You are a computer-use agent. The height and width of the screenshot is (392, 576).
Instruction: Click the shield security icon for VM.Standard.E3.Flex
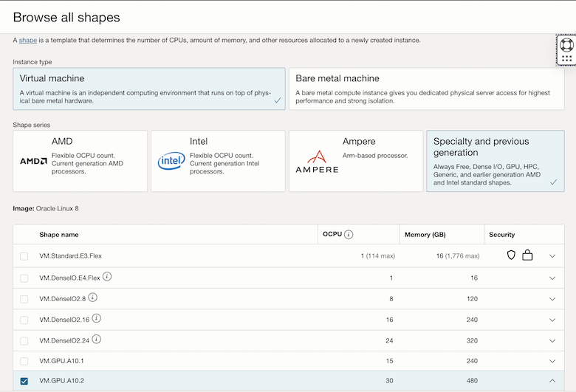point(511,255)
